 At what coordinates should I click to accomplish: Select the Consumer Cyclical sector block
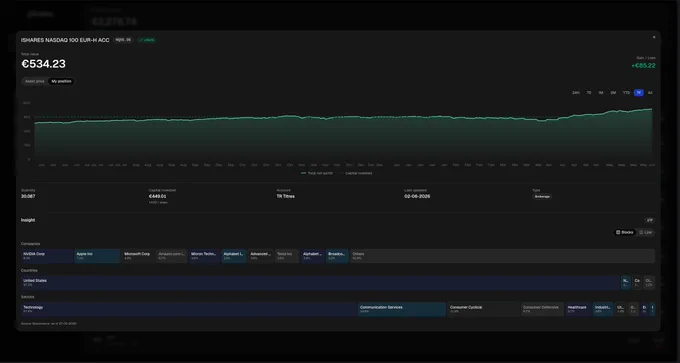(484, 309)
